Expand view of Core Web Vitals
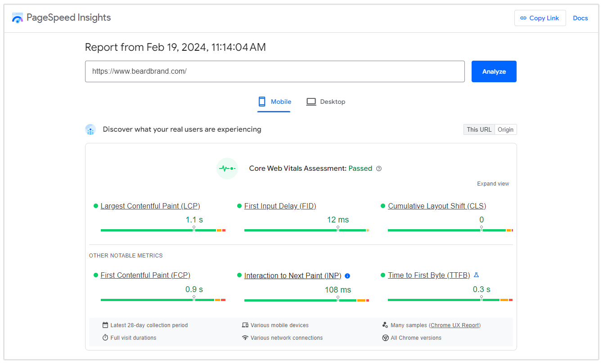This screenshot has height=364, width=603. [x=493, y=184]
